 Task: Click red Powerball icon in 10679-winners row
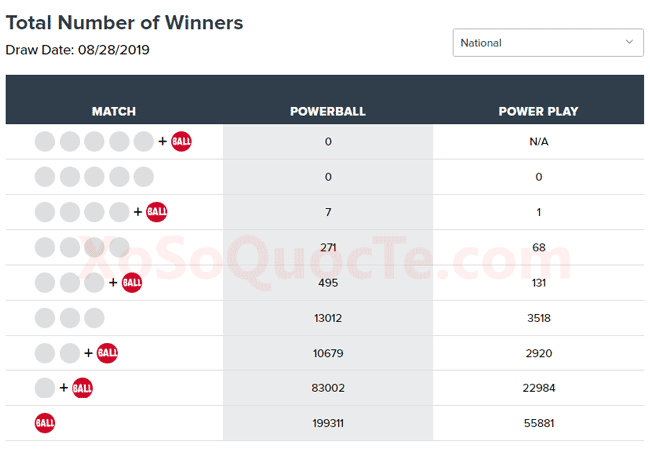[x=108, y=353]
